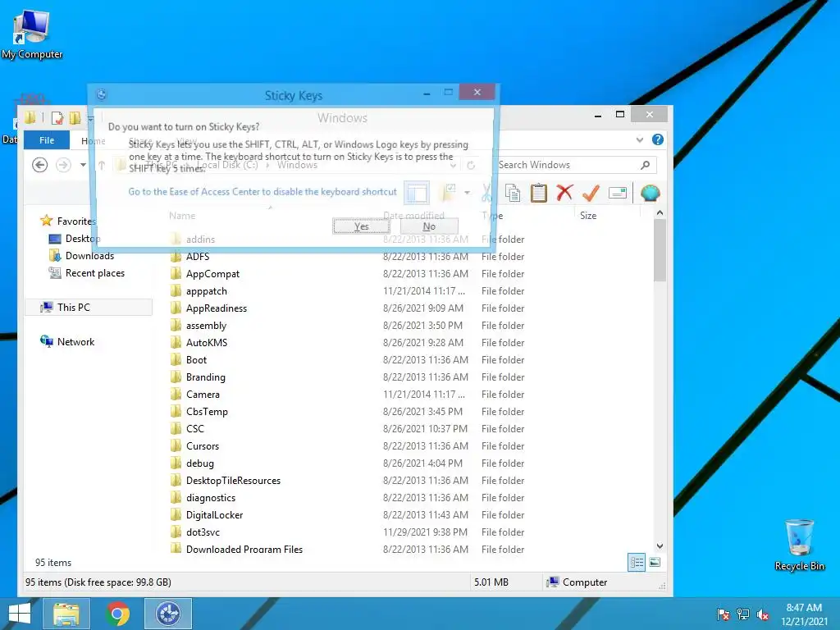Click the envelope E-mail toolbar icon
This screenshot has height=630, width=840.
617,193
